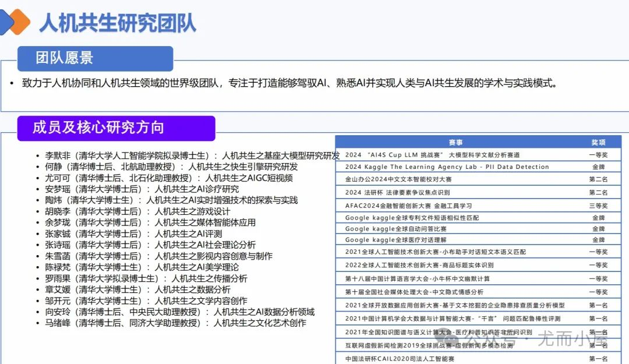Select the 小牛杯中文幽默计算 event cell

tap(417, 279)
